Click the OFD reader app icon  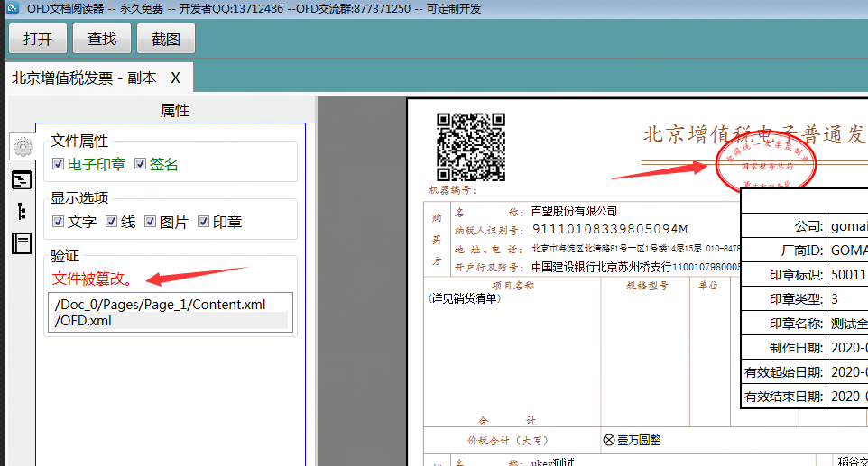pyautogui.click(x=12, y=8)
